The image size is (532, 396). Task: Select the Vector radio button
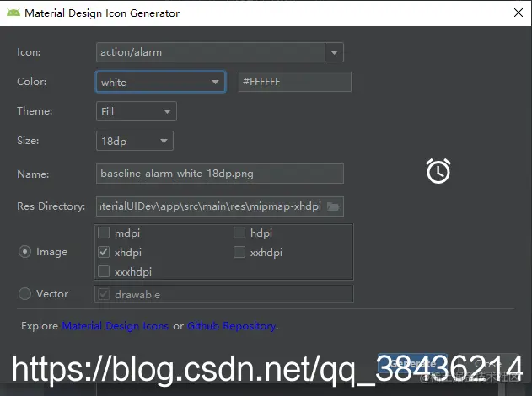coord(24,293)
